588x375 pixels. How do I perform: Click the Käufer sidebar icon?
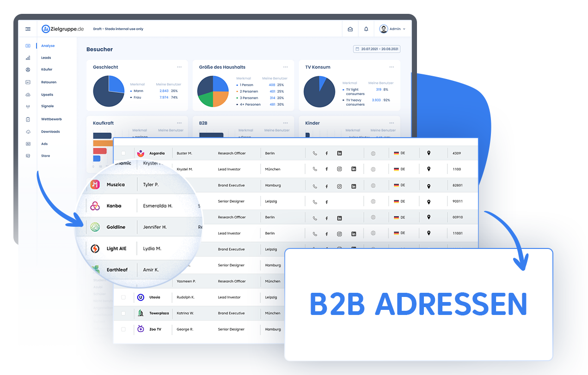coord(28,70)
